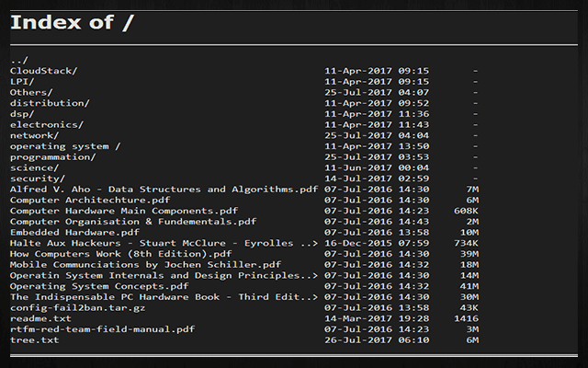This screenshot has height=368, width=588.
Task: Go to the parent directory link
Action: (18, 60)
